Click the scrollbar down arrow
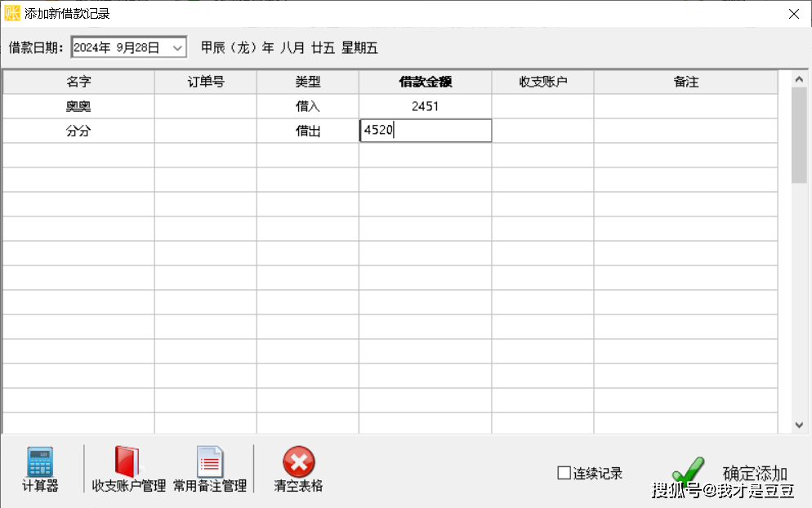This screenshot has height=508, width=812. point(799,426)
